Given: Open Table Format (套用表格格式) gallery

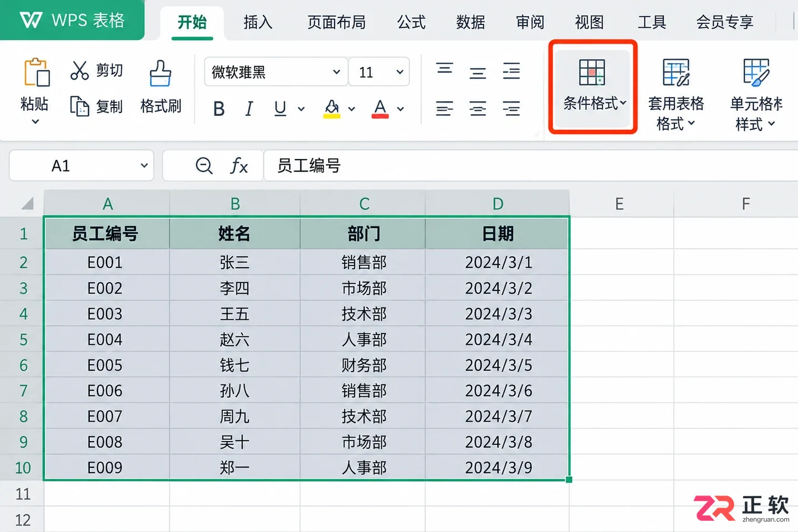Looking at the screenshot, I should (x=676, y=94).
